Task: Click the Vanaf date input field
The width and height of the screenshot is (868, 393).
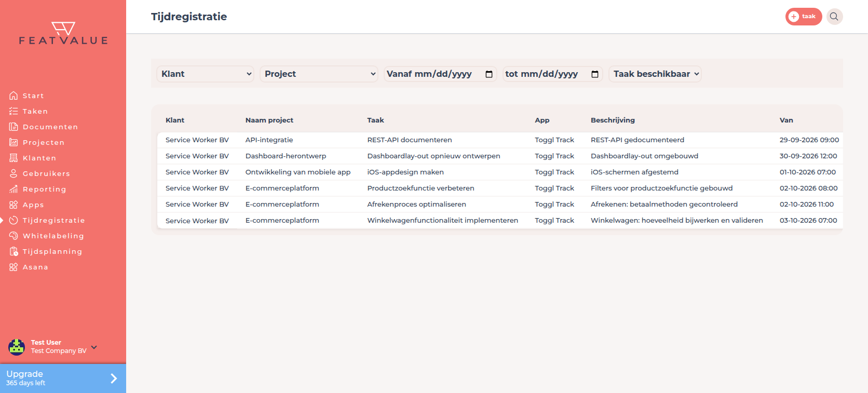Action: (440, 74)
